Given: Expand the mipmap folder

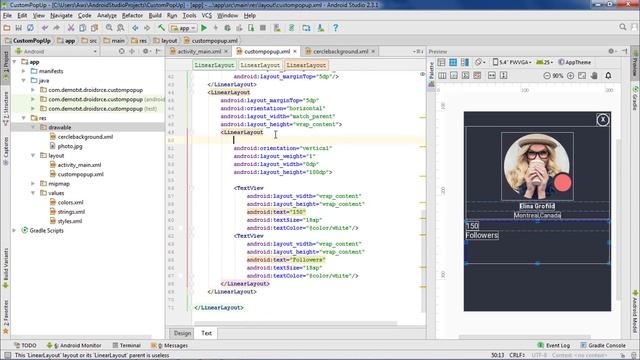Looking at the screenshot, I should (33, 184).
